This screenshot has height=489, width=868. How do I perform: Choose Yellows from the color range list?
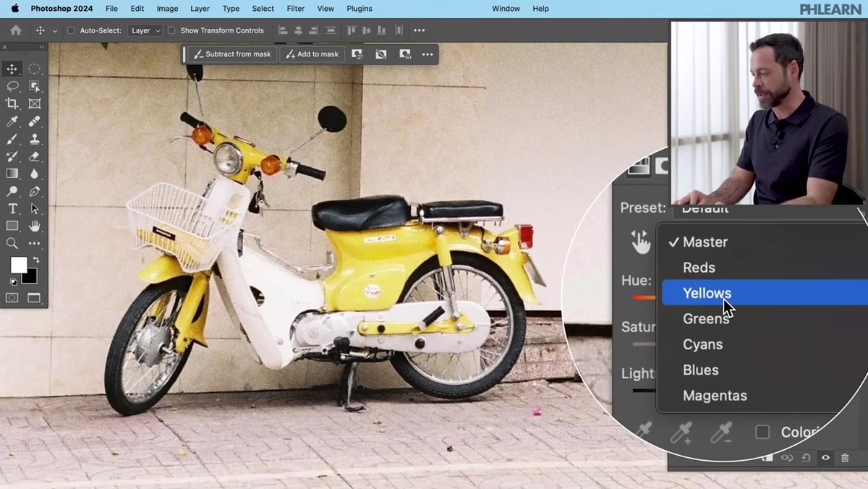coord(764,293)
